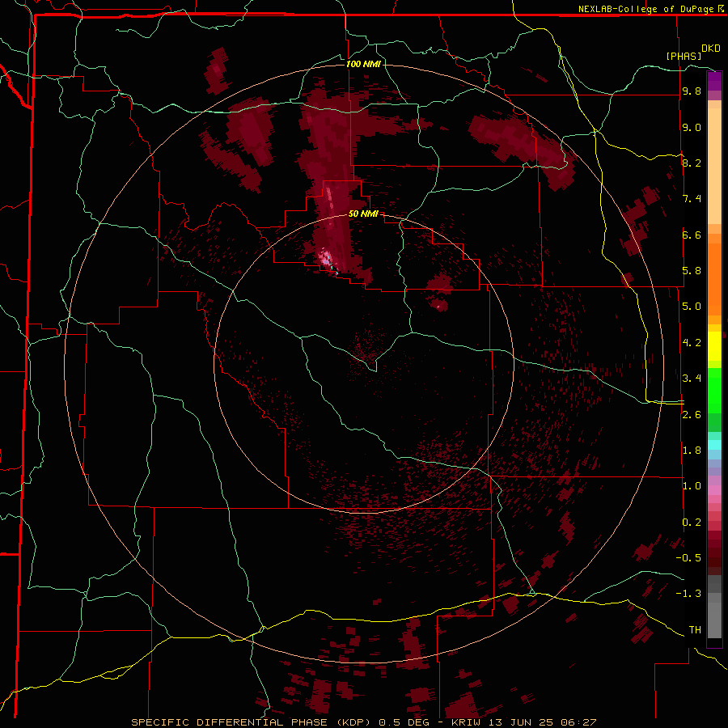Click the SPECIFIC DIFFERENTIAL PHASE caption words
The height and width of the screenshot is (728, 728).
coord(231,722)
